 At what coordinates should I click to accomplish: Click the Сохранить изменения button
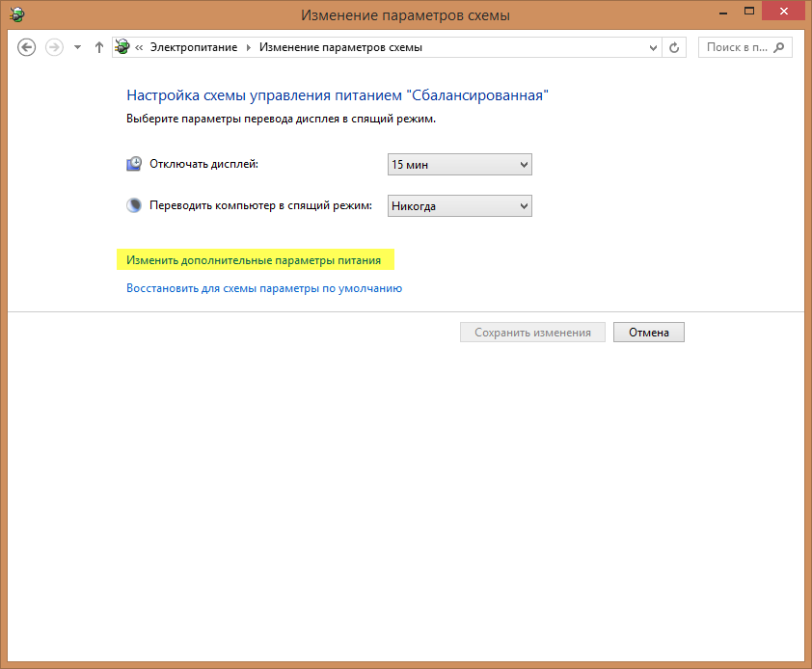tap(532, 333)
